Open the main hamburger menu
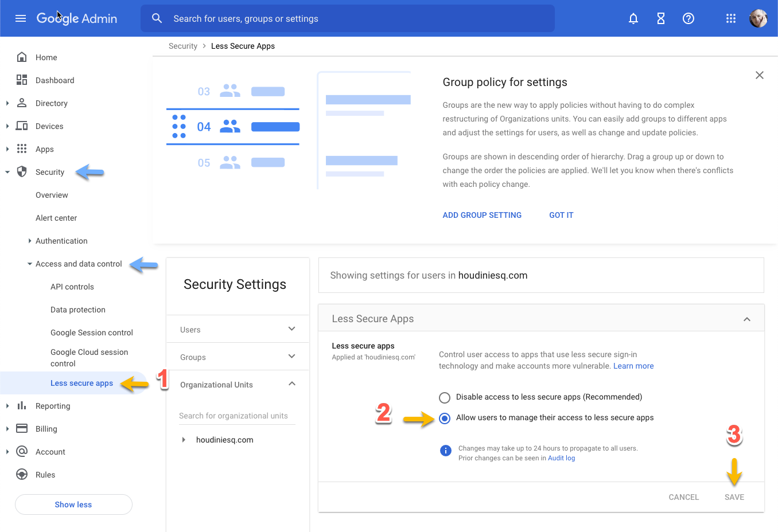 [x=21, y=18]
